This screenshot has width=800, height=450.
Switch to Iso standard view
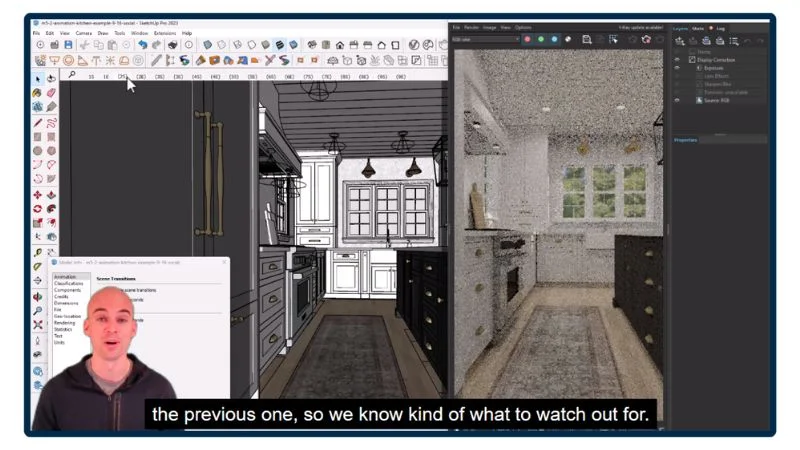coord(312,45)
